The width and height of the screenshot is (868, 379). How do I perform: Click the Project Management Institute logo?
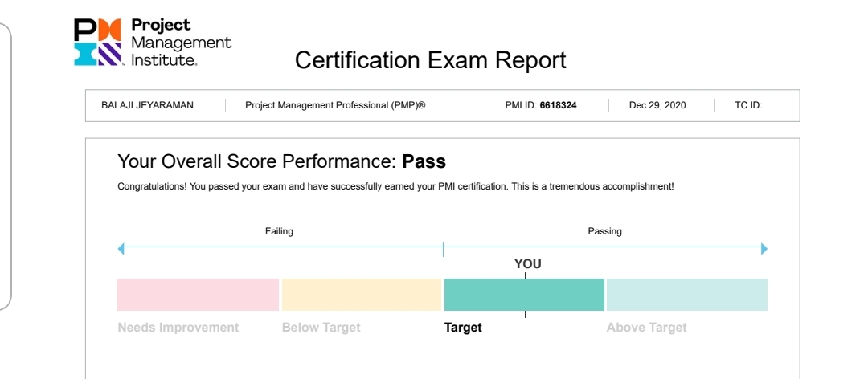click(153, 42)
